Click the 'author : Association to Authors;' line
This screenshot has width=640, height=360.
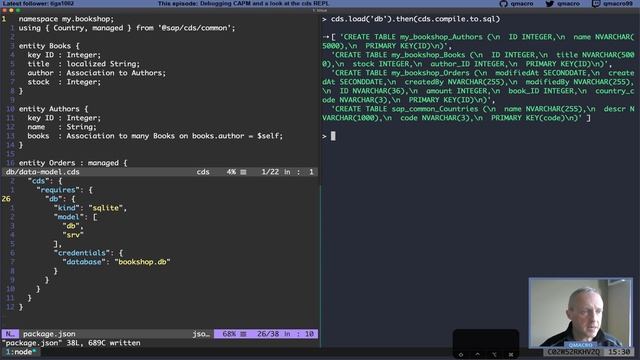97,73
